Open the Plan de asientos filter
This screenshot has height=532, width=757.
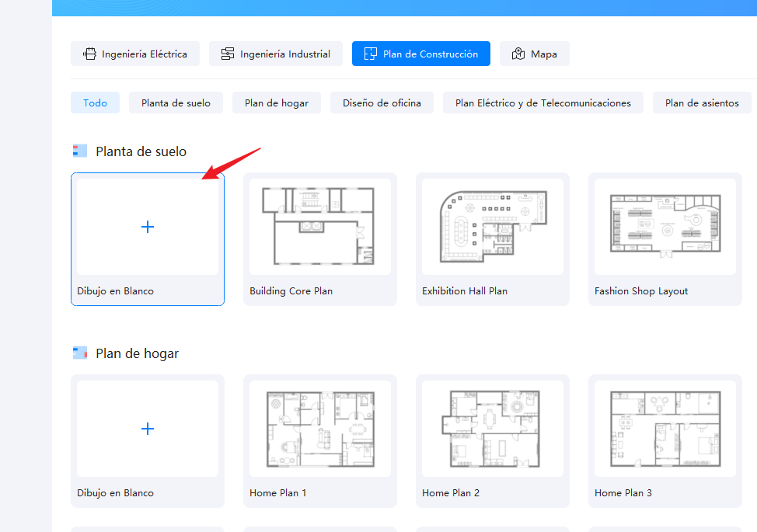[702, 103]
